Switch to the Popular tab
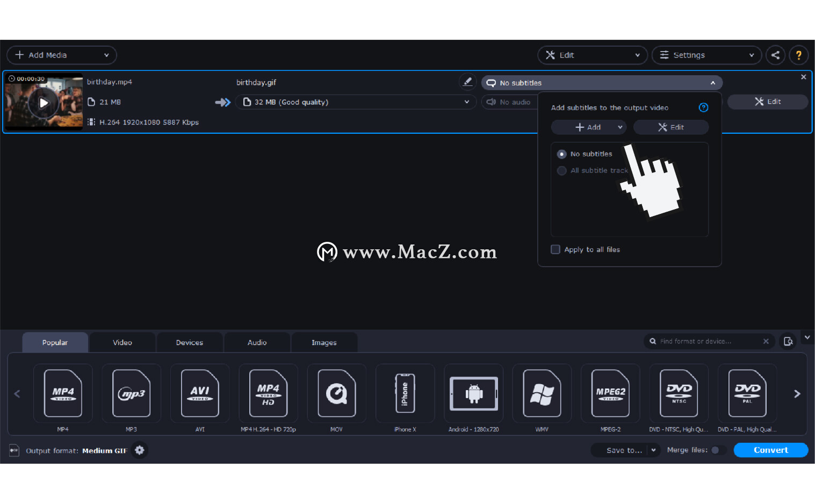Viewport: 815px width, 504px height. click(x=55, y=342)
